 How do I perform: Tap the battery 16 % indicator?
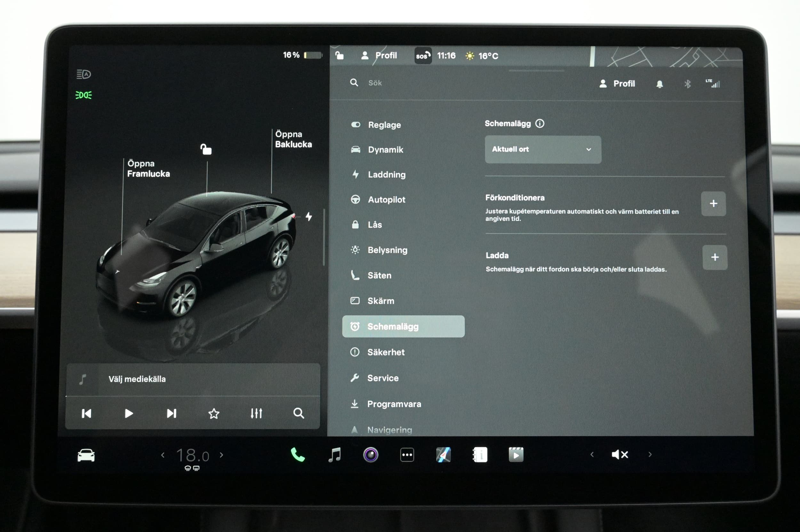(302, 55)
